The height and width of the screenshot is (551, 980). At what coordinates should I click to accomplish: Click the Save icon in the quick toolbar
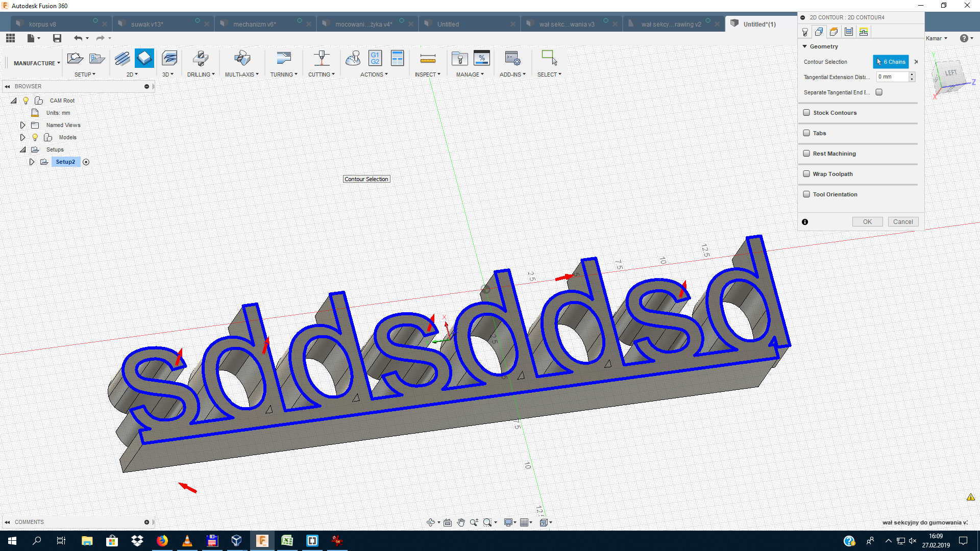coord(57,38)
